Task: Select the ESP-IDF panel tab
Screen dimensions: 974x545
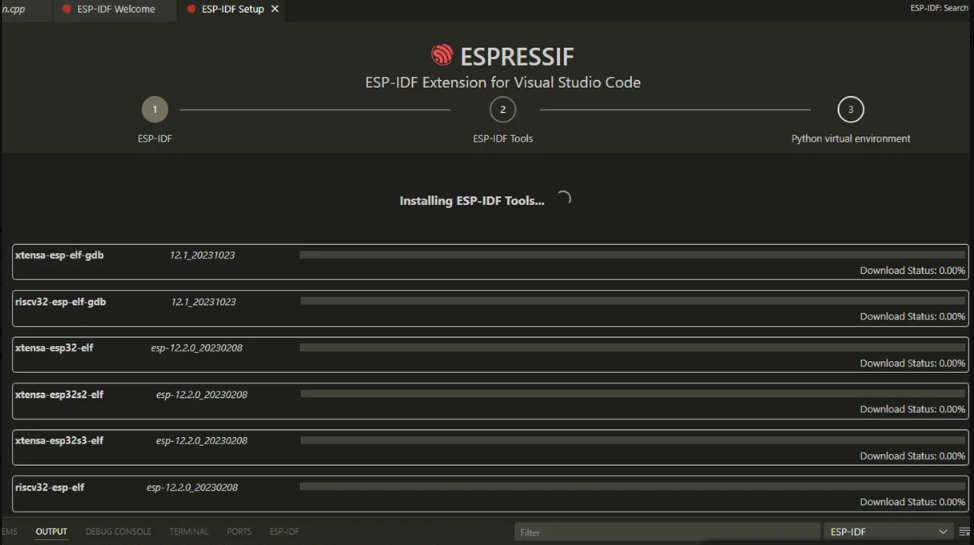Action: click(284, 532)
